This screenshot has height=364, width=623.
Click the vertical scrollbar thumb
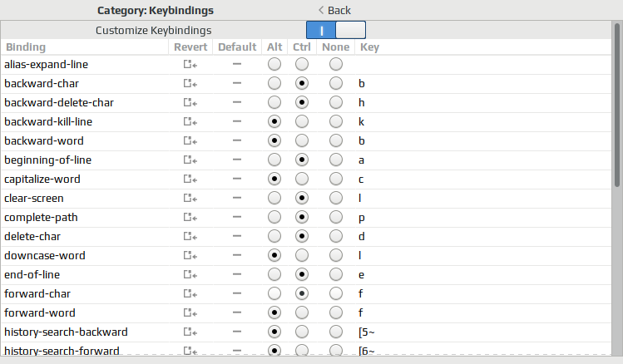point(617,105)
